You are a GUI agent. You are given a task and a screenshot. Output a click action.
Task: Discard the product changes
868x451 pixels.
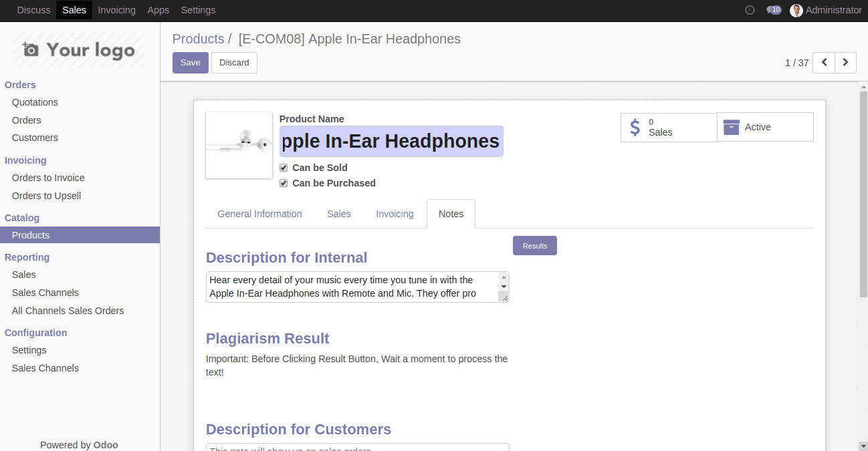pyautogui.click(x=234, y=62)
